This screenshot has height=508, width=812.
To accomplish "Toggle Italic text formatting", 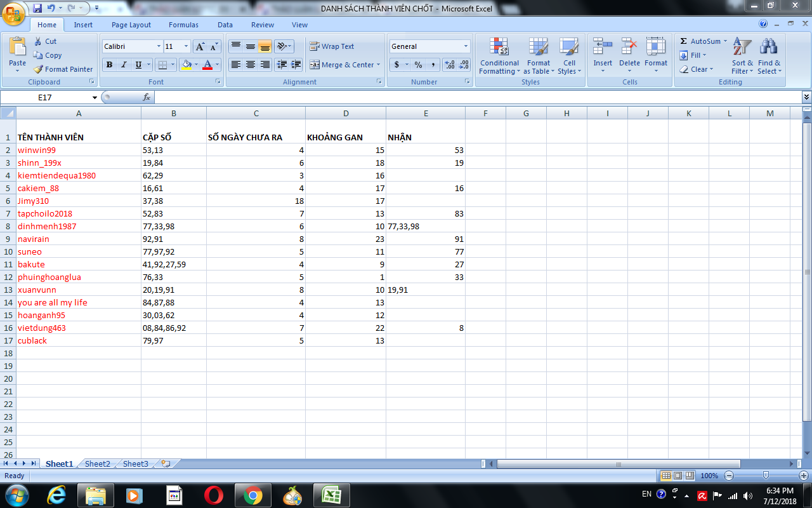I will click(124, 65).
